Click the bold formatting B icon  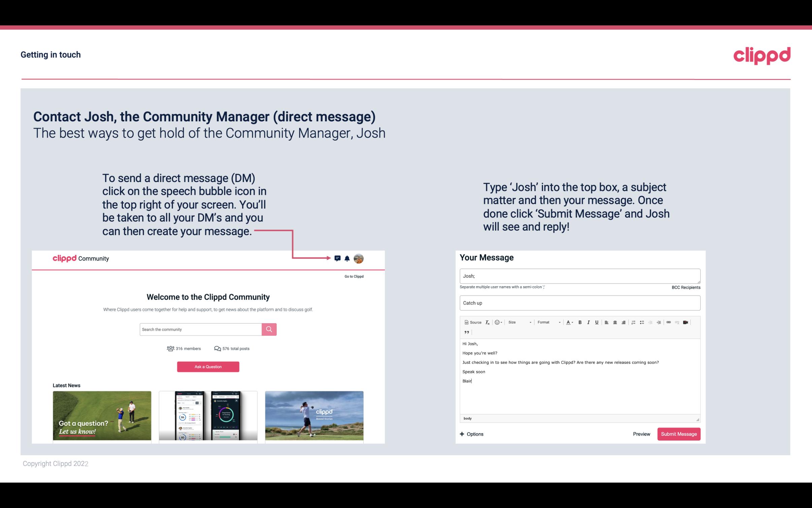pos(581,322)
